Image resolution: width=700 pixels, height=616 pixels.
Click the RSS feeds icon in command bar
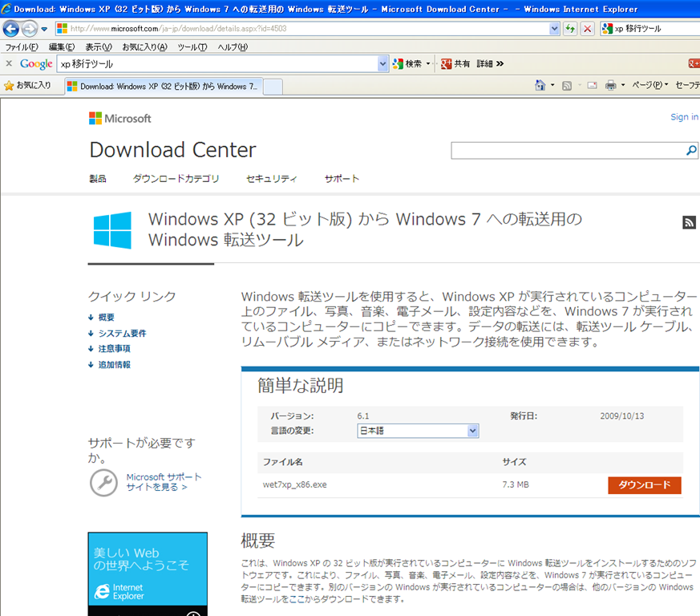point(567,85)
